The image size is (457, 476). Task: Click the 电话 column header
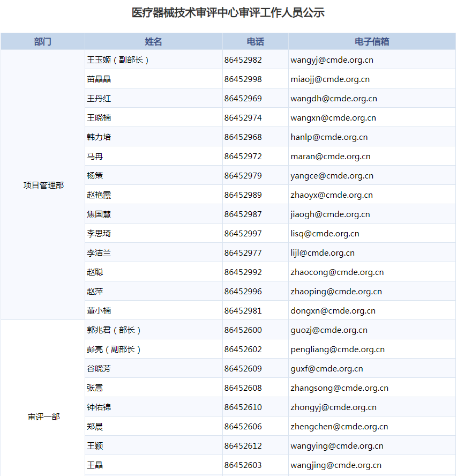(255, 42)
